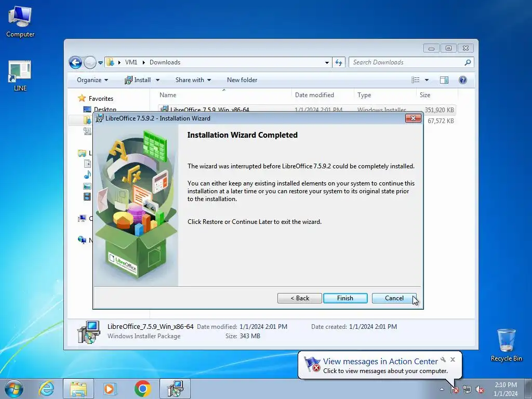This screenshot has width=532, height=399.
Task: Maximize the Downloads Explorer window
Action: coord(448,48)
